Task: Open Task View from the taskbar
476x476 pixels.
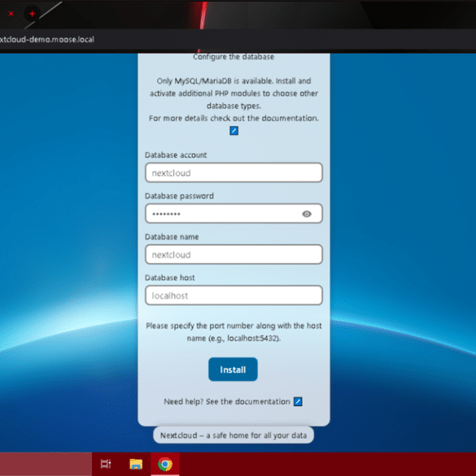Action: [106, 464]
